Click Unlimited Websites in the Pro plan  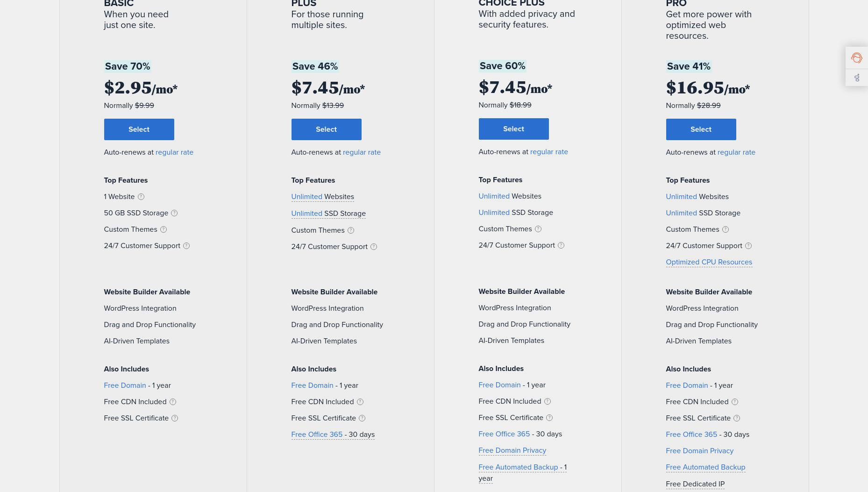point(697,197)
